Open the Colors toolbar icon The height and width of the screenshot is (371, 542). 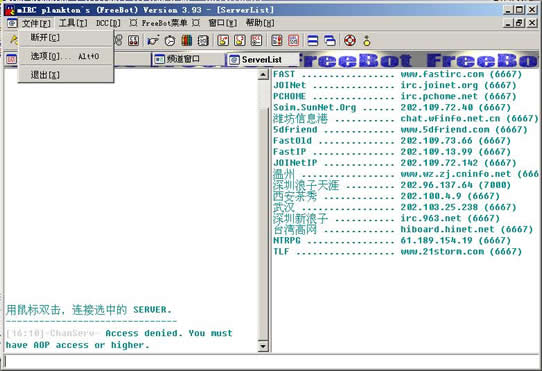pyautogui.click(x=187, y=41)
